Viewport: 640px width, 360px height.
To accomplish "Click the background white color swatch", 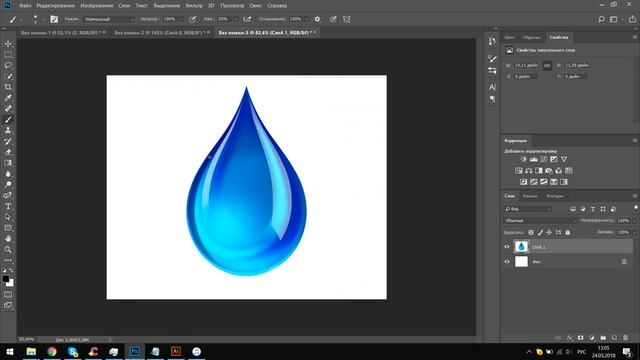I will coord(11,283).
